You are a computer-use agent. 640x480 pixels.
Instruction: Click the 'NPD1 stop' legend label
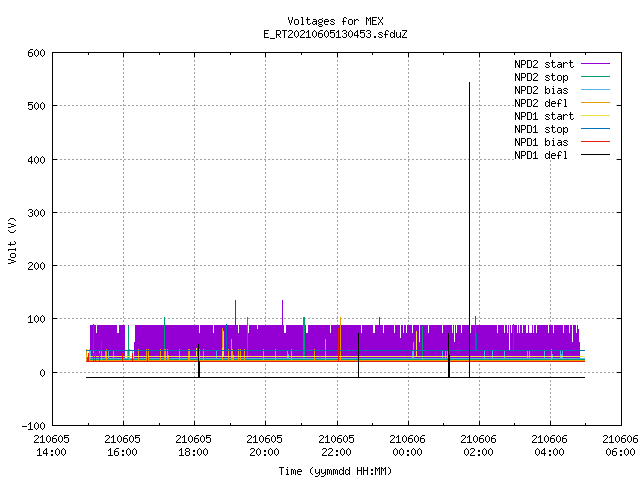point(541,129)
